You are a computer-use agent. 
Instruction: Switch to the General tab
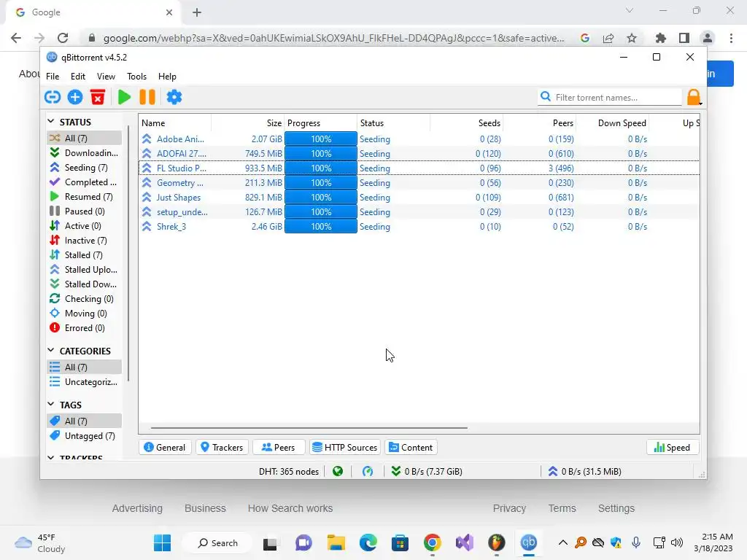165,447
